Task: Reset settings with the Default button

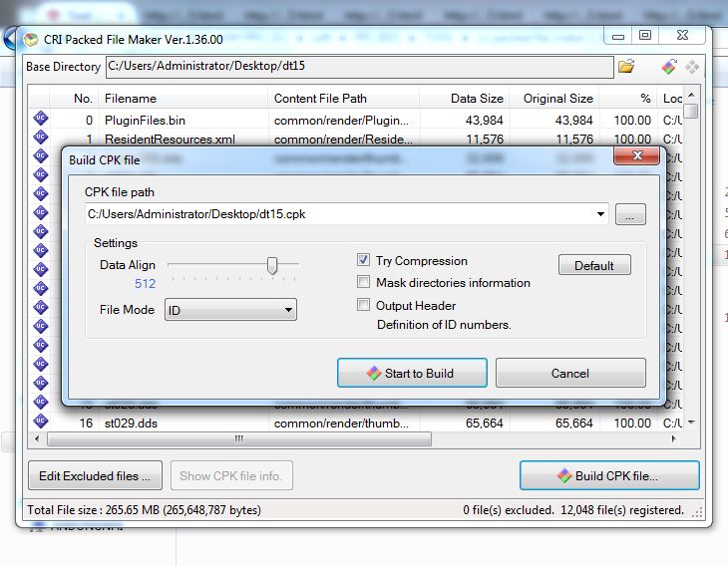Action: point(594,265)
